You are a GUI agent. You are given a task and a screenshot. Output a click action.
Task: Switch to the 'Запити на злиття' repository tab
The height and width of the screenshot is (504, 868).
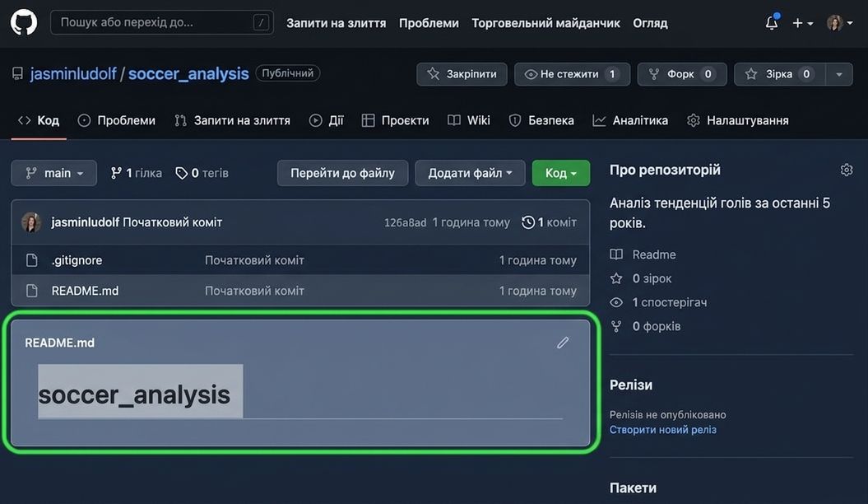(x=233, y=121)
